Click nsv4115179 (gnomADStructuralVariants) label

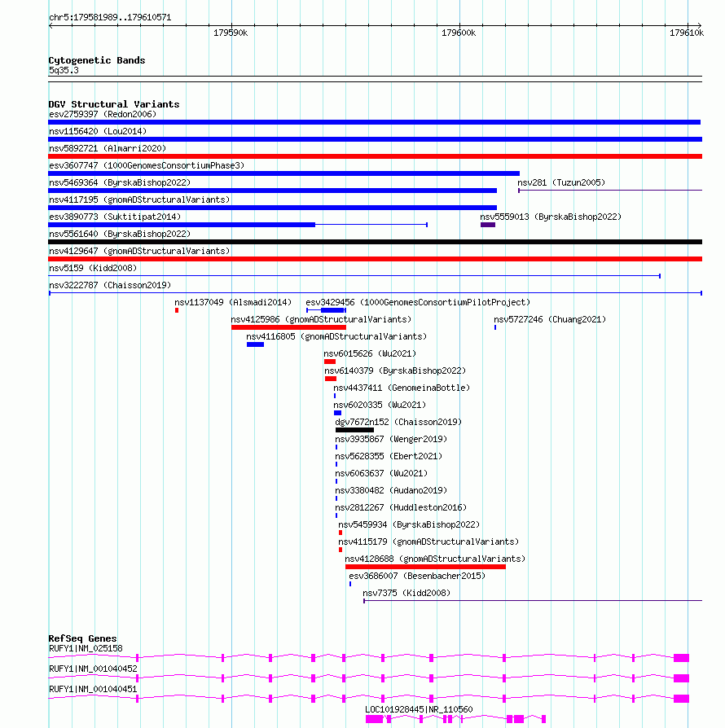428,542
